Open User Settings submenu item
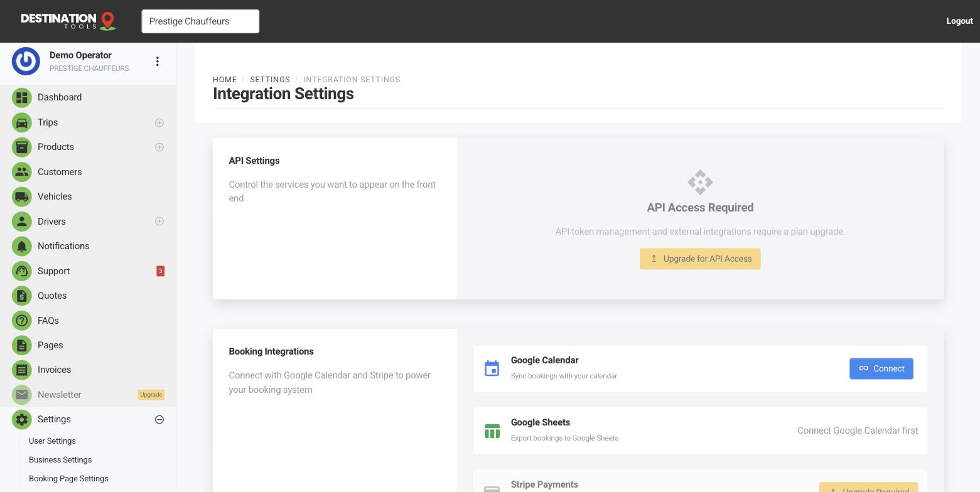Viewport: 980px width, 492px height. tap(52, 441)
